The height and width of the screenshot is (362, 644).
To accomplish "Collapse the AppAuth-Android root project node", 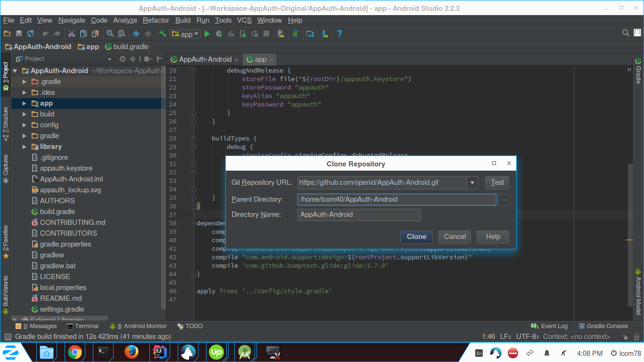I will pyautogui.click(x=15, y=70).
